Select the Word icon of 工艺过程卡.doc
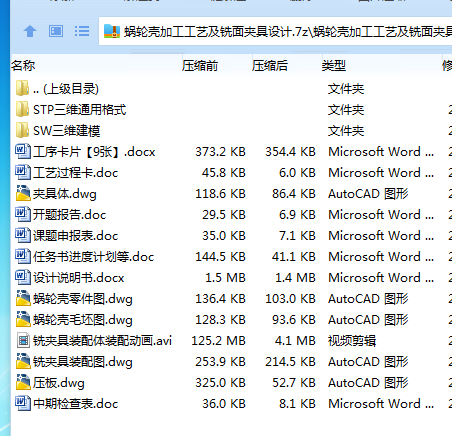Viewport: 452px width, 436px height. [22, 172]
